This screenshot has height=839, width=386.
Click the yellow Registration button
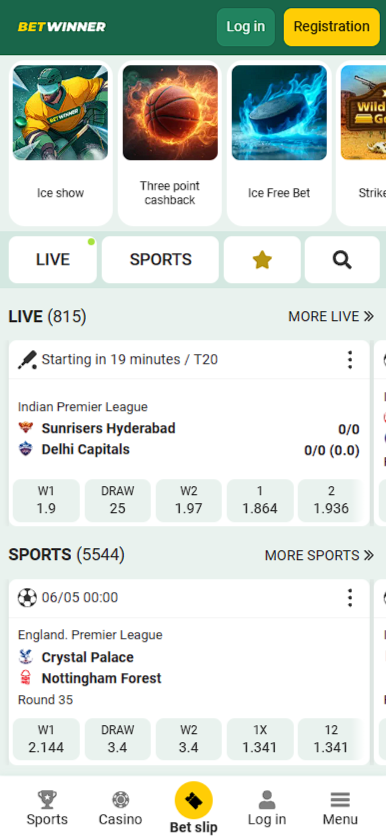click(331, 27)
